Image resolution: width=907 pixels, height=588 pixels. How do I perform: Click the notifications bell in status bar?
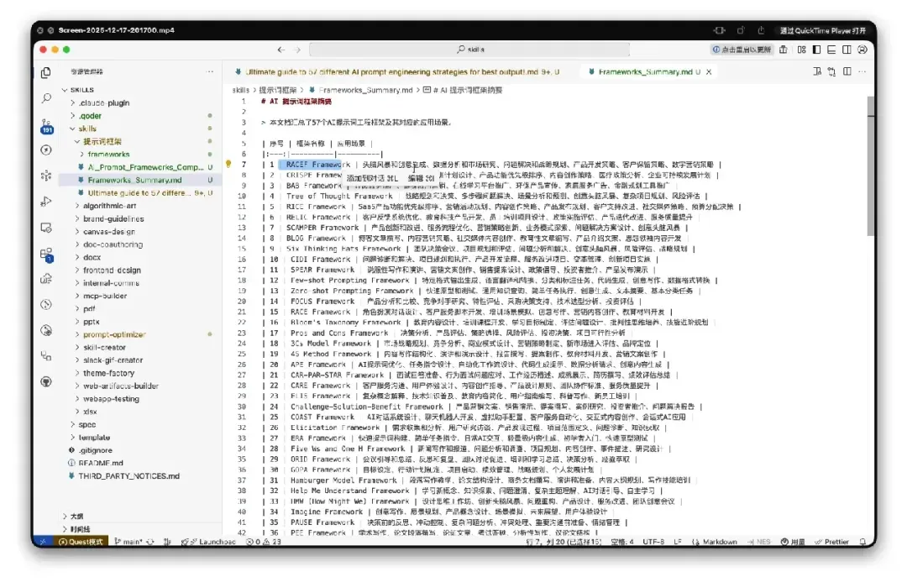[x=862, y=542]
